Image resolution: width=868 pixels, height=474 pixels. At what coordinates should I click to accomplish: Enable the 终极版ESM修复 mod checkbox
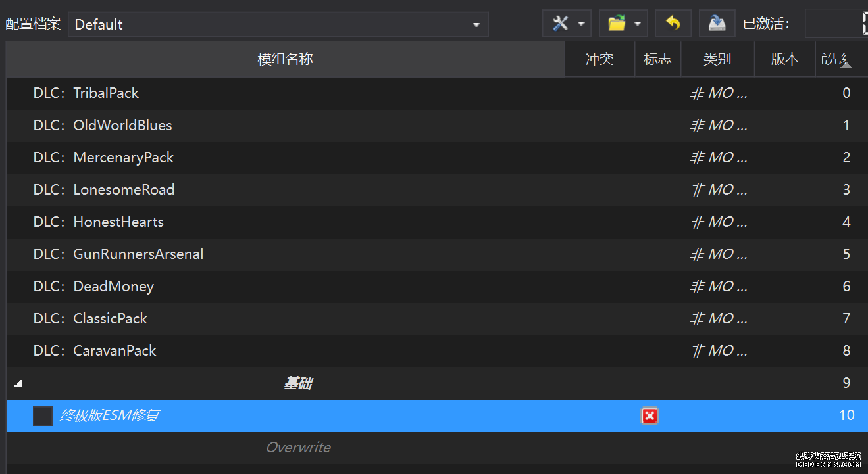[x=43, y=415]
